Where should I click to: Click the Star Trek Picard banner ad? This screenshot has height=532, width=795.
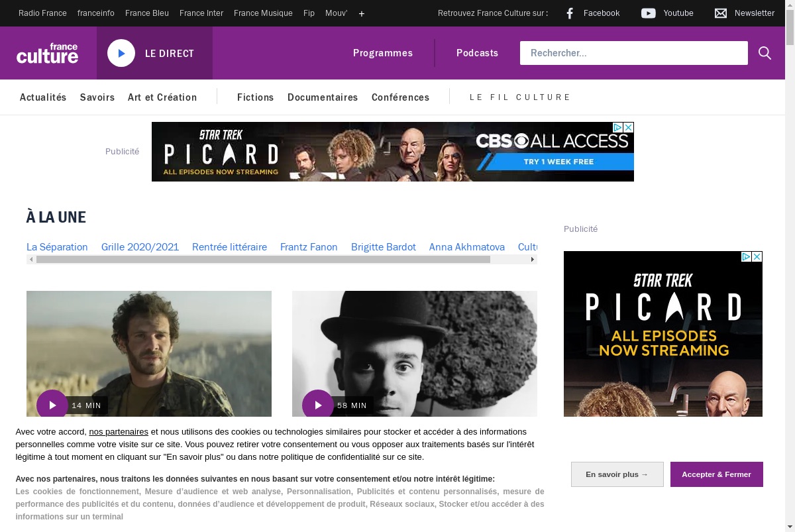pos(393,152)
